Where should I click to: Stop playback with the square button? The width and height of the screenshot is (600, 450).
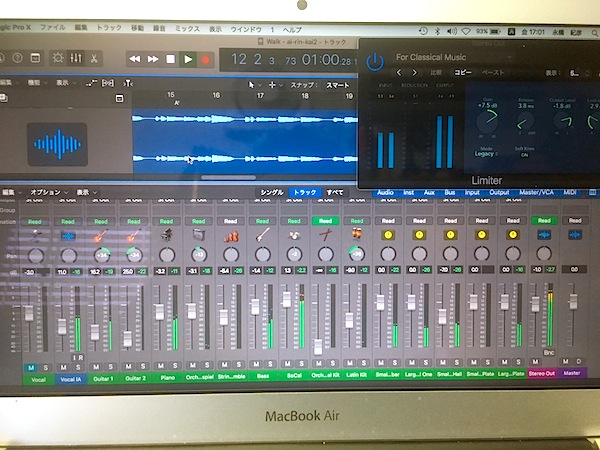point(170,59)
